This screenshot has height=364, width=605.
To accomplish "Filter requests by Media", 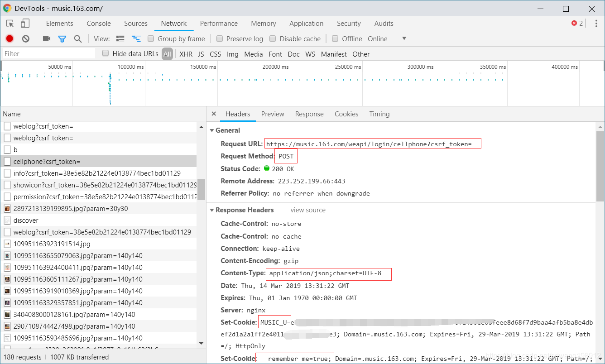I will tap(254, 54).
